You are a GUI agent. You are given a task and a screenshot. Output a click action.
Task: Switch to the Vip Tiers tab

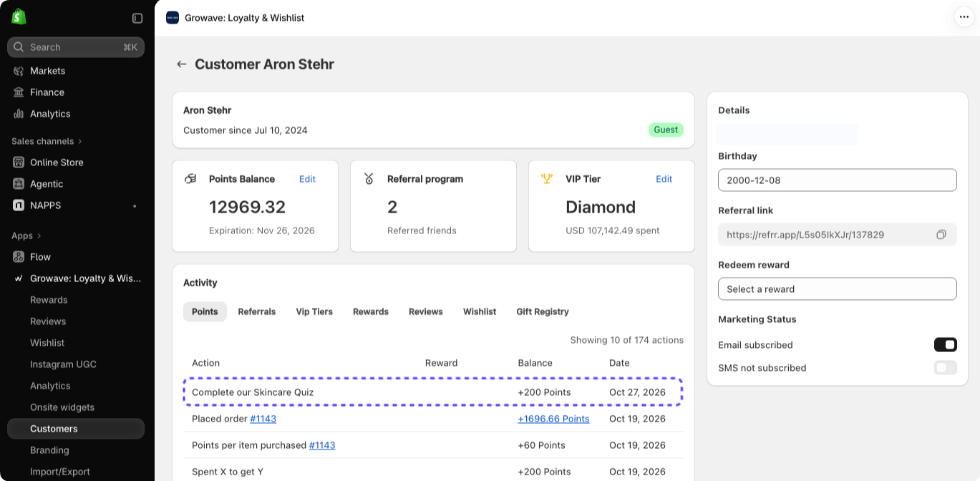pos(314,311)
